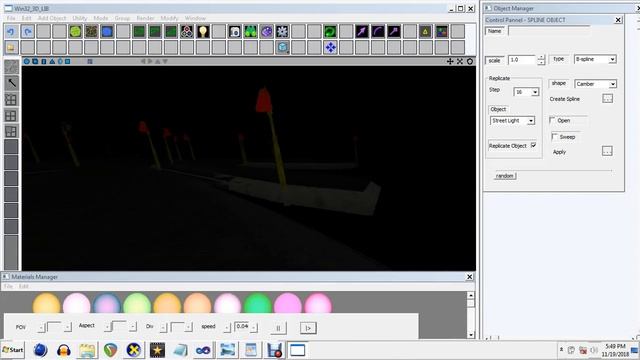Image resolution: width=640 pixels, height=360 pixels.
Task: Open the Step dropdown showing 16
Action: tap(526, 92)
